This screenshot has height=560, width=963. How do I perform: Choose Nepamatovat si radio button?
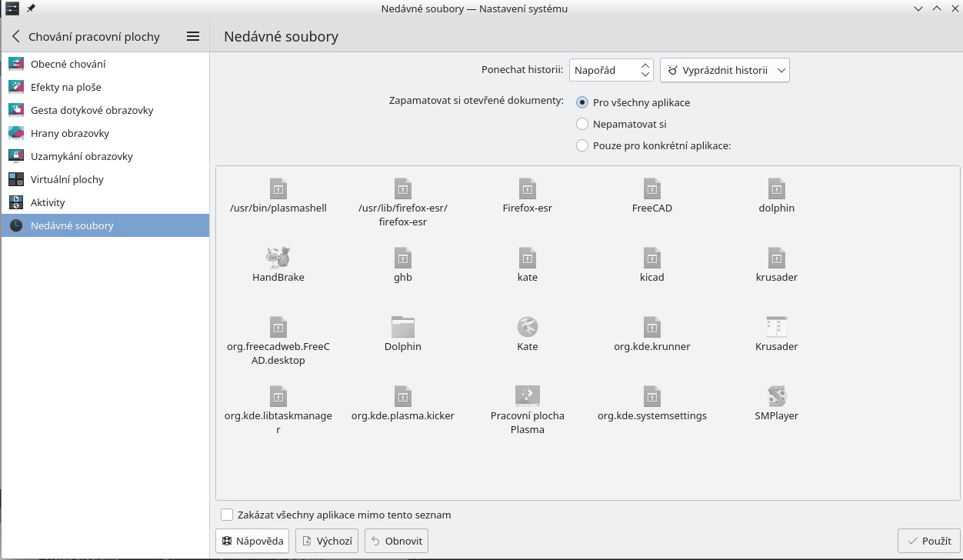[x=582, y=124]
